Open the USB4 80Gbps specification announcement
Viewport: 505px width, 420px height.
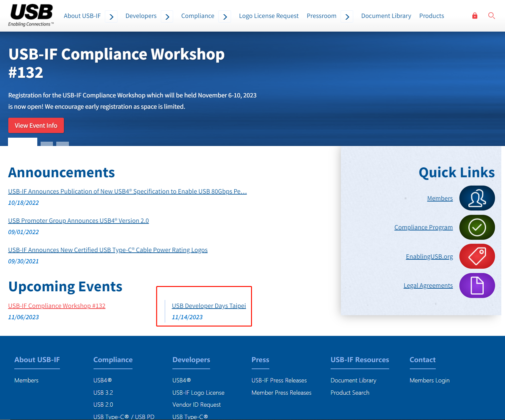[127, 192]
